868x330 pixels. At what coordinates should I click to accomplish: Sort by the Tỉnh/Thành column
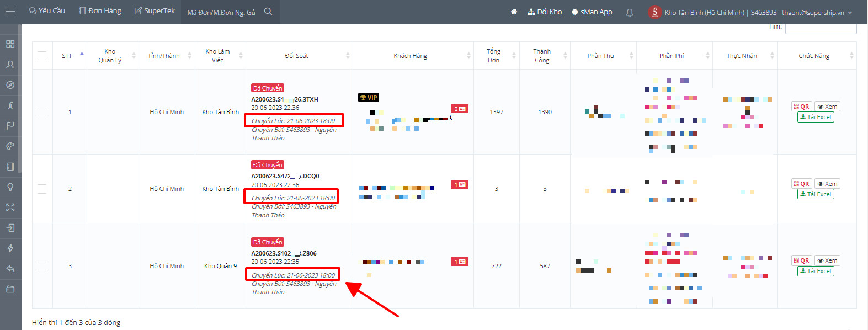[x=167, y=56]
